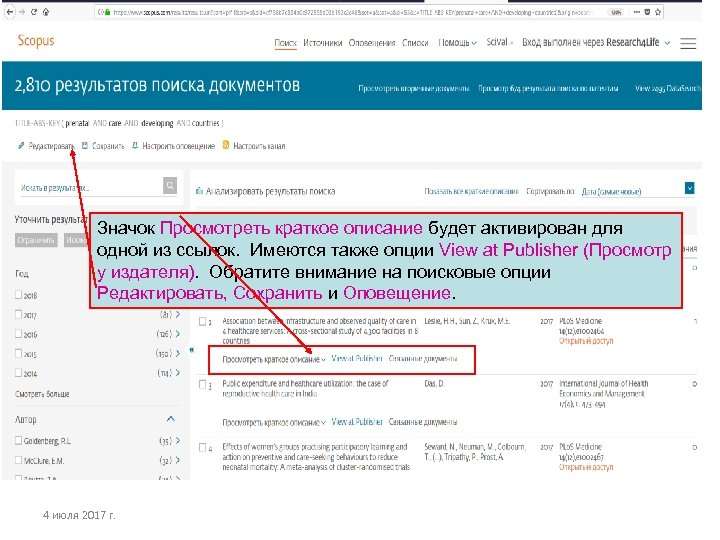Screen dimensions: 720x540
Task: Click the bell icon for Настроить оповещение
Action: (x=135, y=146)
